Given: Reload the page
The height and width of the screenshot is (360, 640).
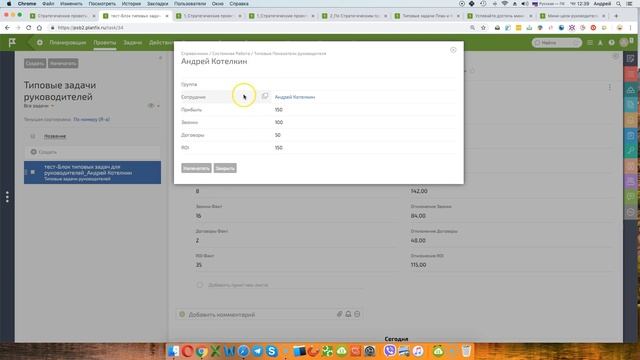Looking at the screenshot, I should pos(28,28).
